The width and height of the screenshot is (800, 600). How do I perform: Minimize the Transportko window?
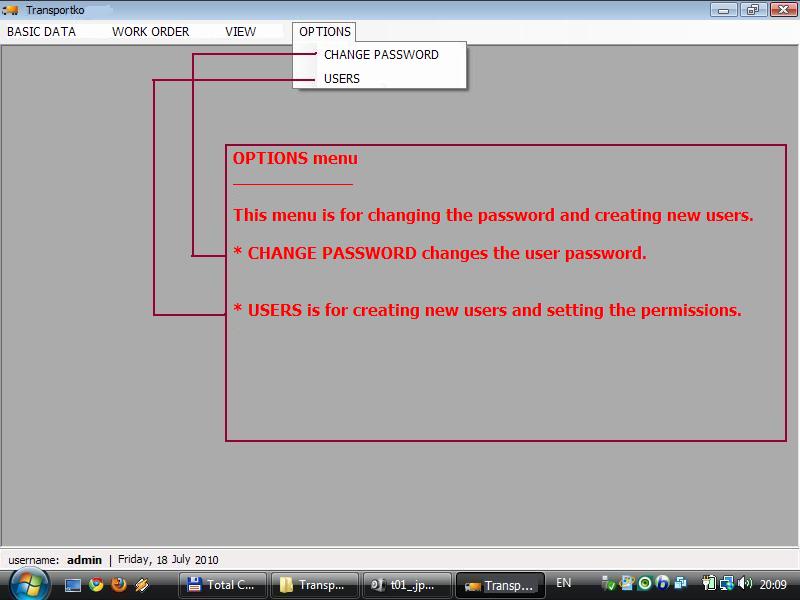(723, 10)
